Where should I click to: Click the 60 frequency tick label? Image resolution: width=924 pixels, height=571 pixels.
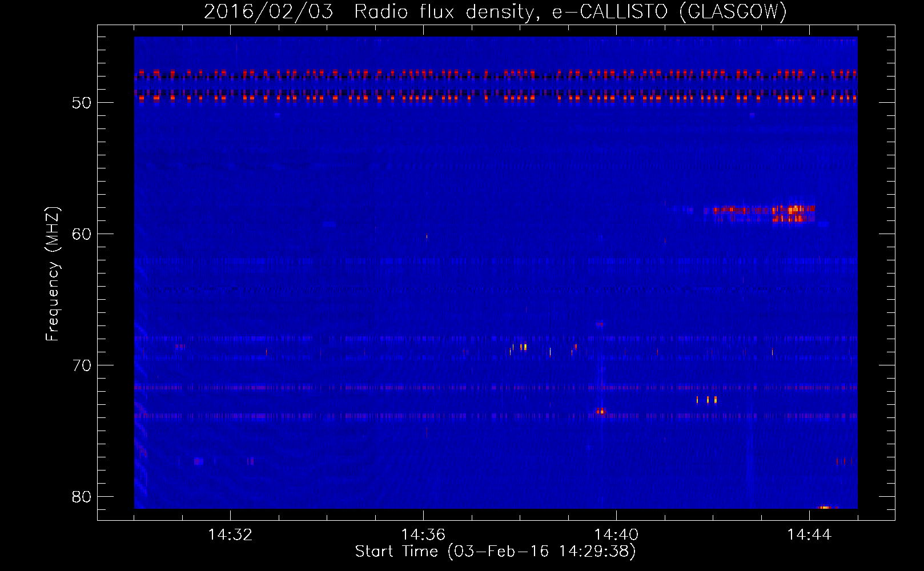82,234
